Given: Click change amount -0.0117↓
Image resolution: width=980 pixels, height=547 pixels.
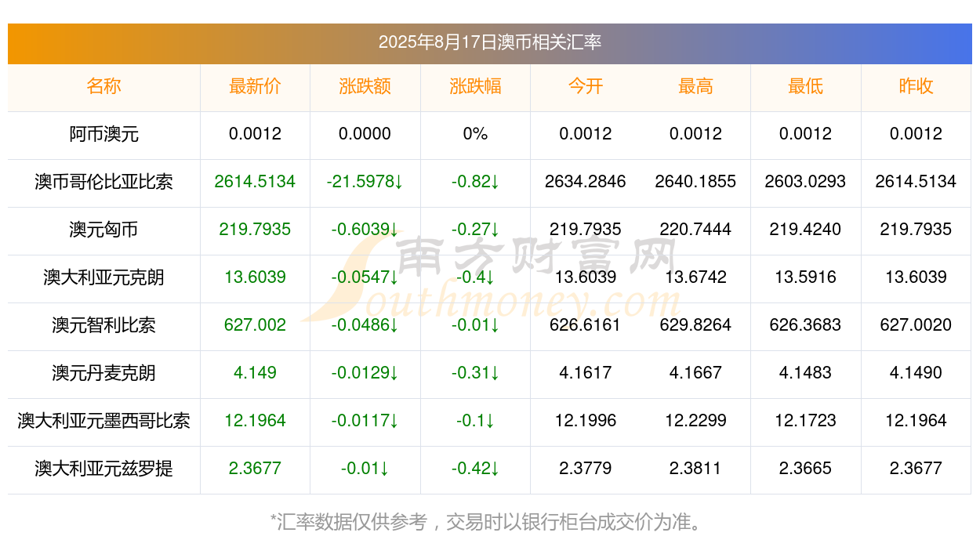Looking at the screenshot, I should (365, 421).
